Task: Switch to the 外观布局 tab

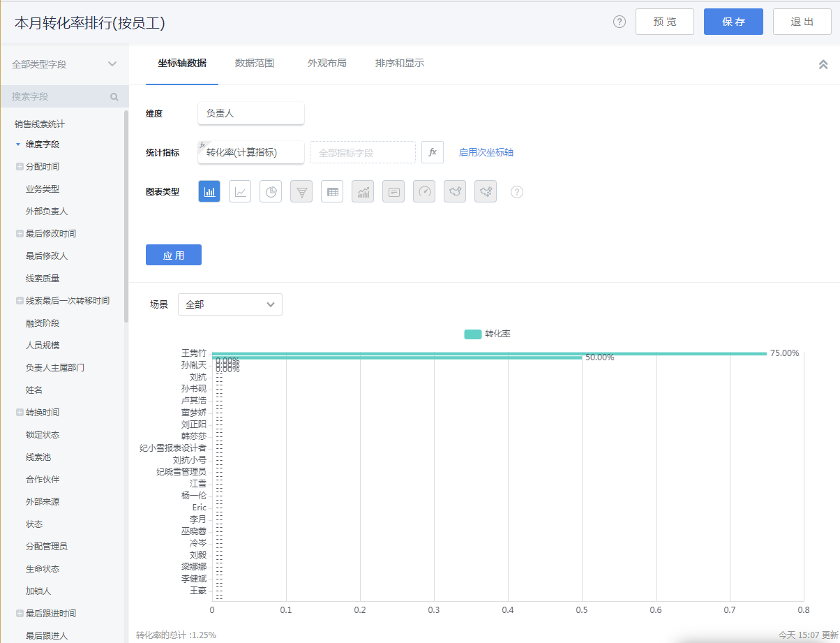Action: pyautogui.click(x=327, y=63)
